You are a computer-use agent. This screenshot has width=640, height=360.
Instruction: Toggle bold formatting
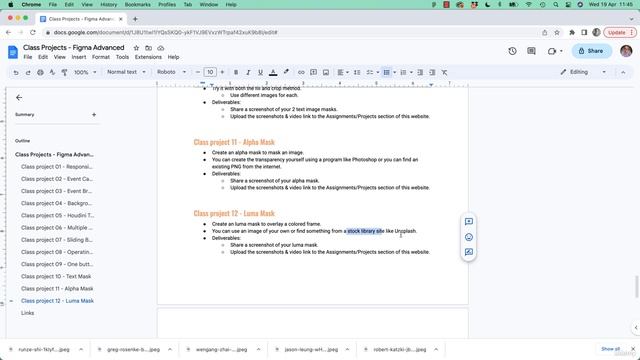tap(236, 72)
